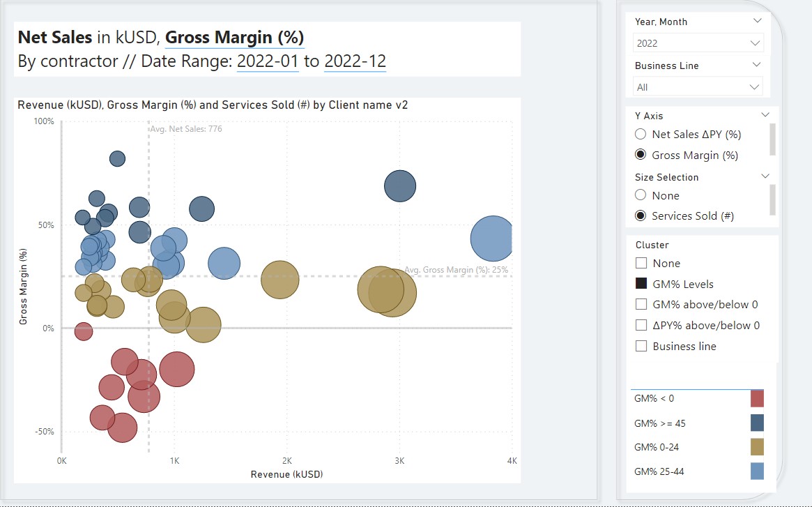812x507 pixels.
Task: Enable GM% above/below 0 cluster
Action: [x=641, y=305]
